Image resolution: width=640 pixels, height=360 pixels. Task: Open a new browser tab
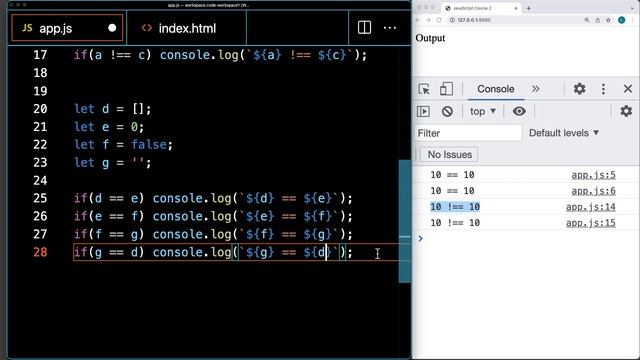coord(529,8)
